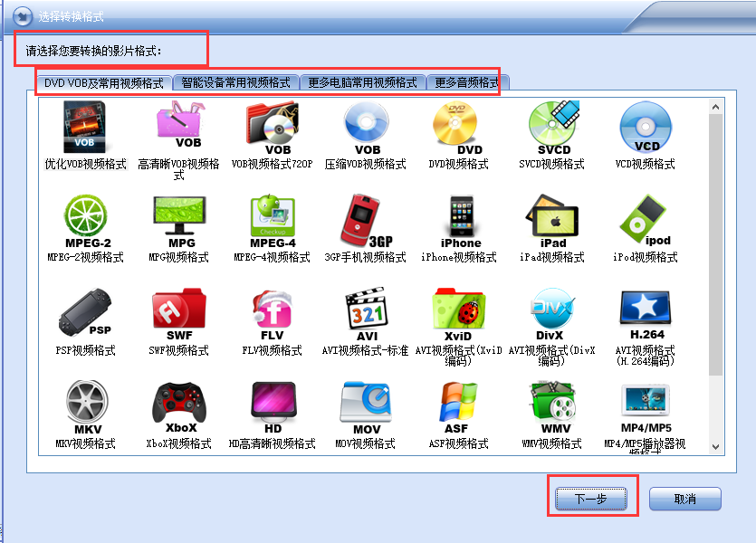This screenshot has width=756, height=543.
Task: Select the MP4/MP5 player format icon
Action: (x=646, y=407)
